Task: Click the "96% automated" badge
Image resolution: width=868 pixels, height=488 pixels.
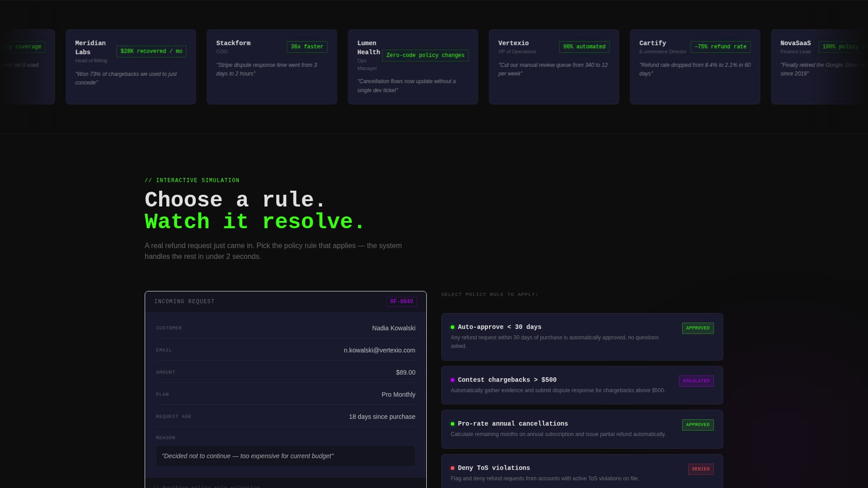Action: [584, 47]
